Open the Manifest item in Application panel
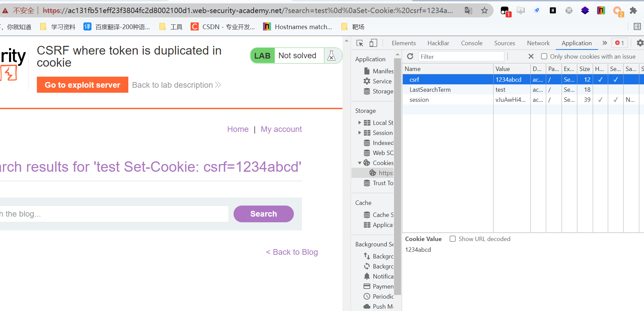 [x=379, y=71]
